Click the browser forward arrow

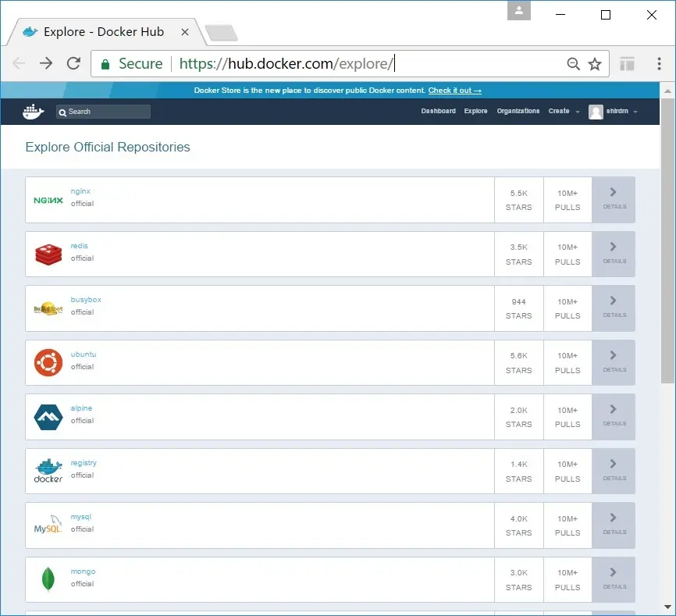(46, 63)
